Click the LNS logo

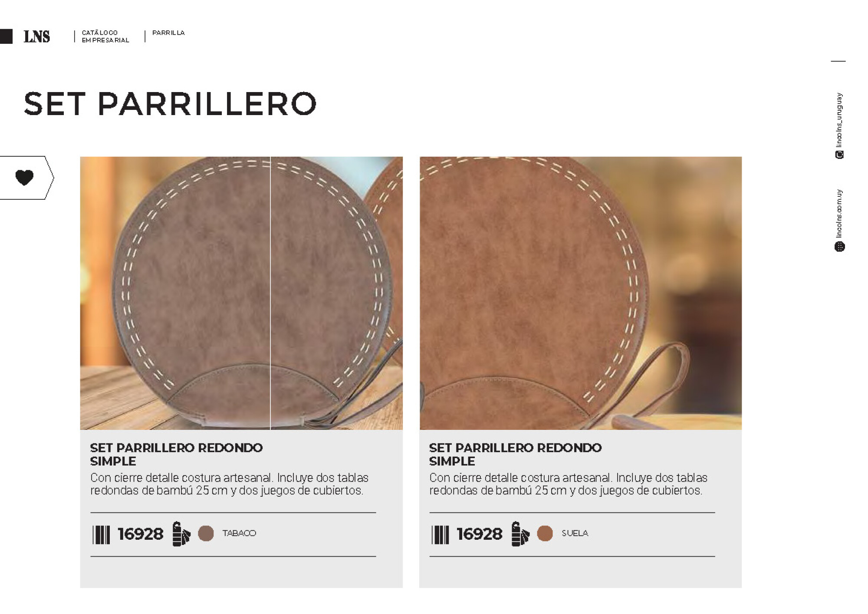pyautogui.click(x=37, y=37)
